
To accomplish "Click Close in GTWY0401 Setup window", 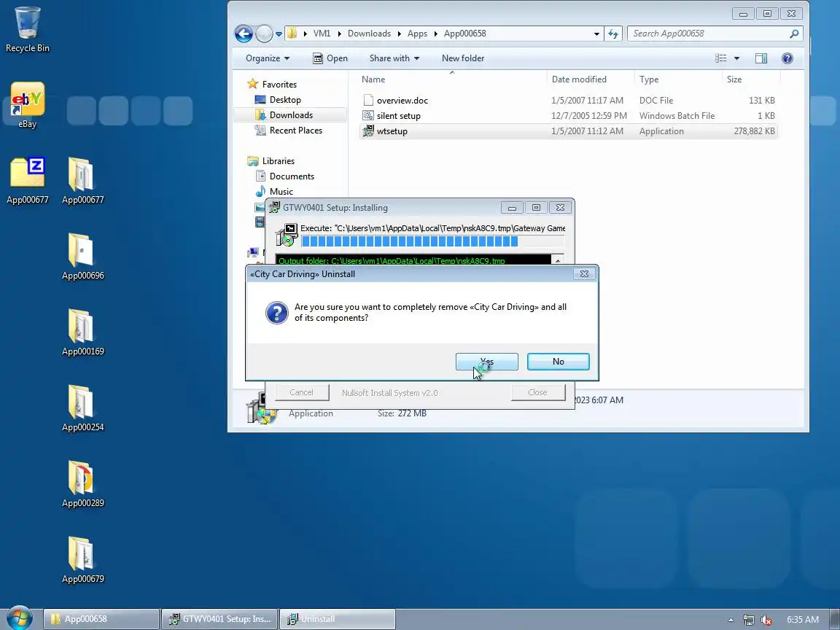I will (x=538, y=392).
